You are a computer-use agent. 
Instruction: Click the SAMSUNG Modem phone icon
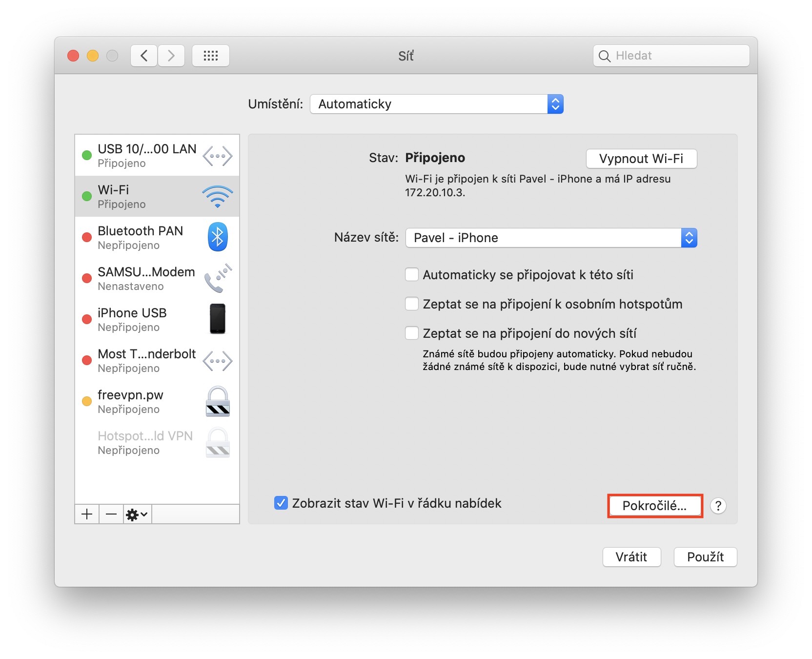point(218,278)
